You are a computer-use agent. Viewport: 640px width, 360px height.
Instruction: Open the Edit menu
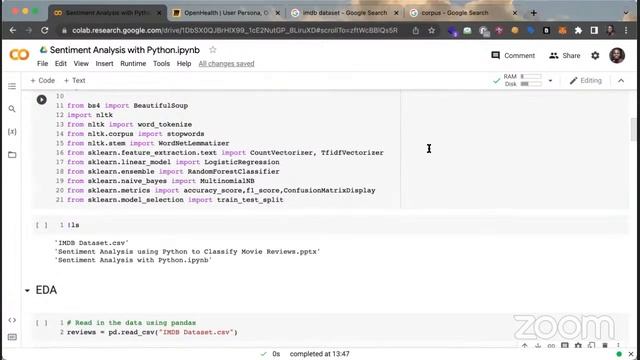click(x=61, y=64)
